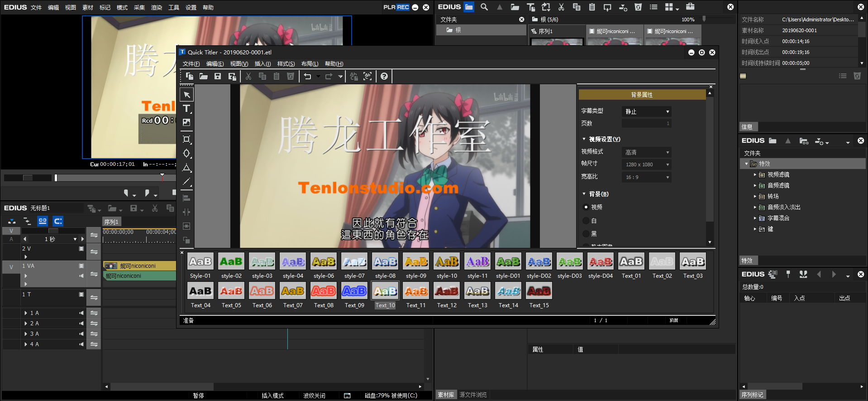868x401 pixels.
Task: Apply the style-D04 red title style swatch
Action: click(601, 261)
